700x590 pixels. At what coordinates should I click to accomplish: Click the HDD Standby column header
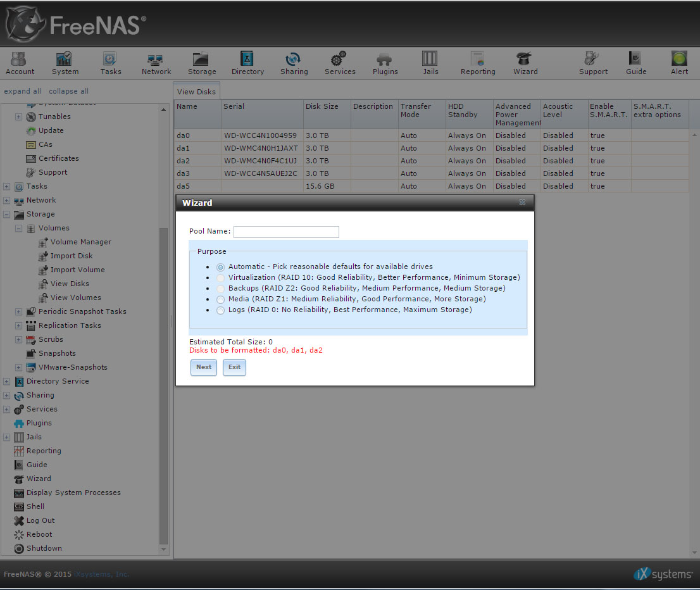469,115
